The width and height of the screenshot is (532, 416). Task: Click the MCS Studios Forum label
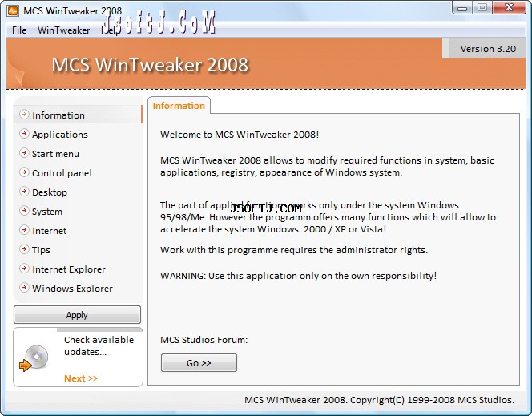click(x=204, y=340)
